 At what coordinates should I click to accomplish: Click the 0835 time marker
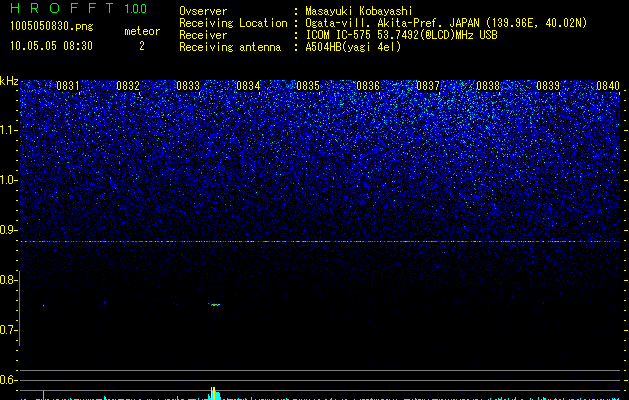308,86
